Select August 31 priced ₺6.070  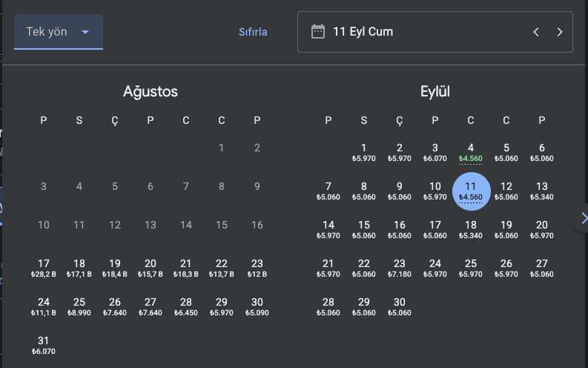(x=44, y=346)
